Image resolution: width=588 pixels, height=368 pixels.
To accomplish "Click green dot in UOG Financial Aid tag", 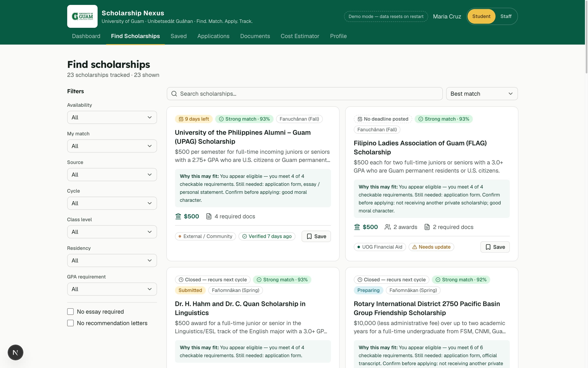I will point(359,247).
